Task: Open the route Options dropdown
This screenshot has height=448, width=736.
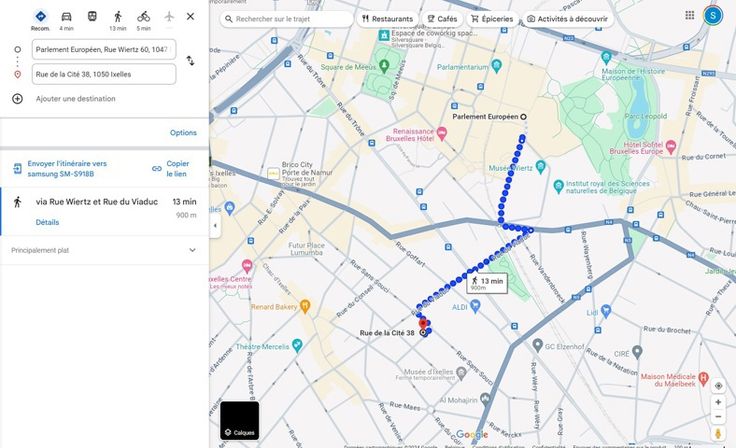Action: [183, 133]
